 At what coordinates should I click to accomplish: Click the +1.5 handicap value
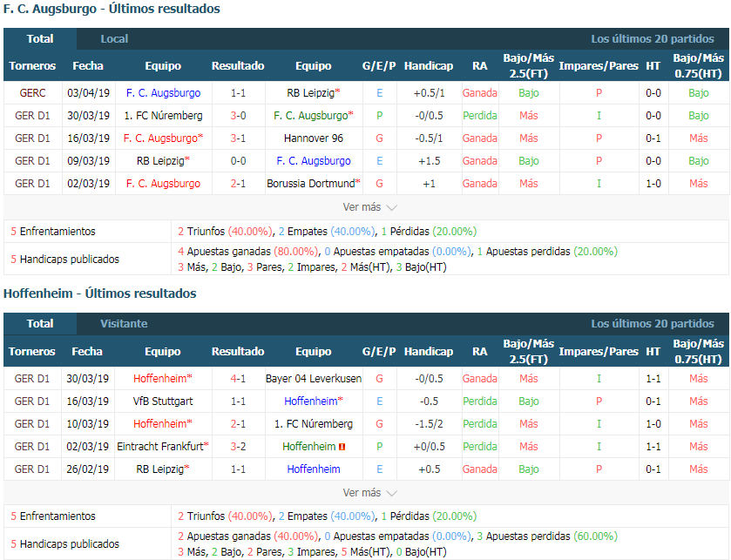(429, 161)
